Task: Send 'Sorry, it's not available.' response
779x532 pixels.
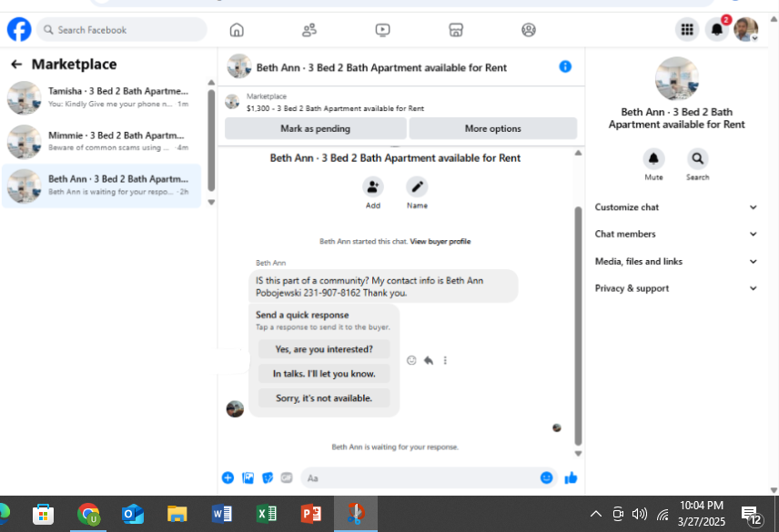Action: [x=324, y=398]
